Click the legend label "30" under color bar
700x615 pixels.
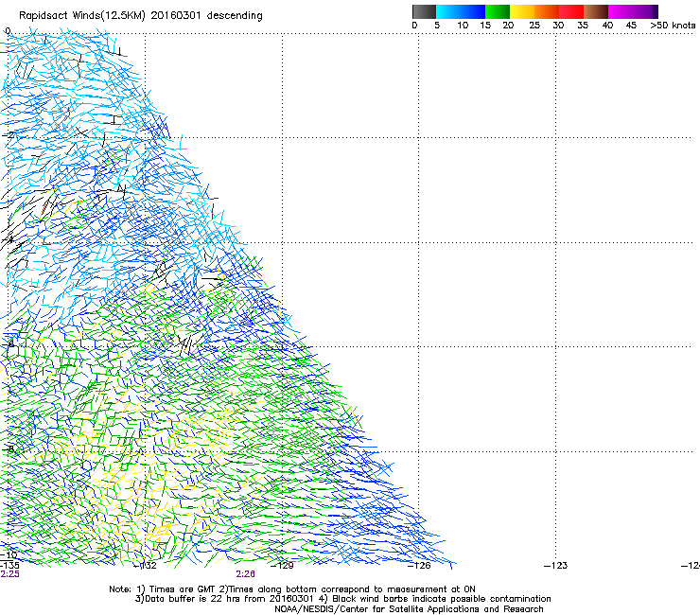[x=558, y=26]
